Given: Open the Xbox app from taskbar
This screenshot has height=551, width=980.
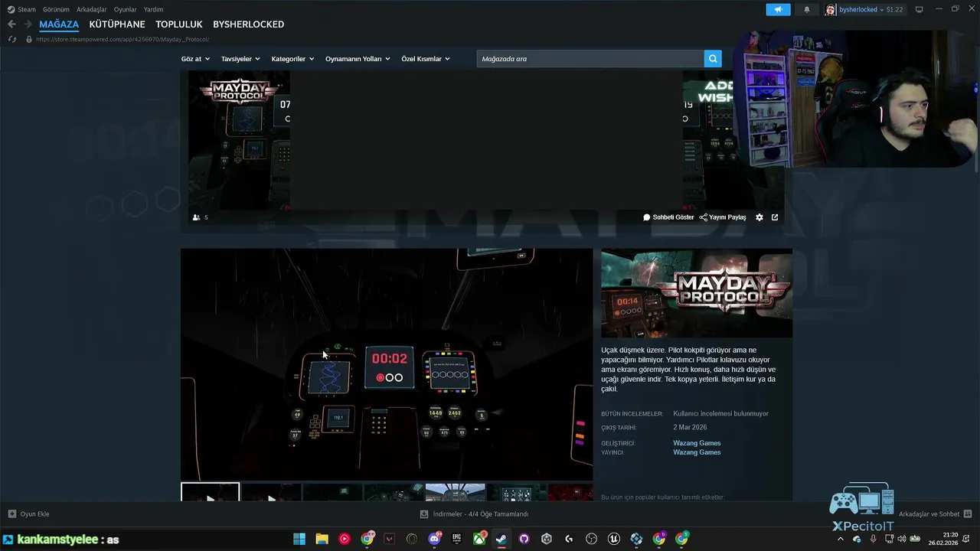Looking at the screenshot, I should click(x=479, y=539).
